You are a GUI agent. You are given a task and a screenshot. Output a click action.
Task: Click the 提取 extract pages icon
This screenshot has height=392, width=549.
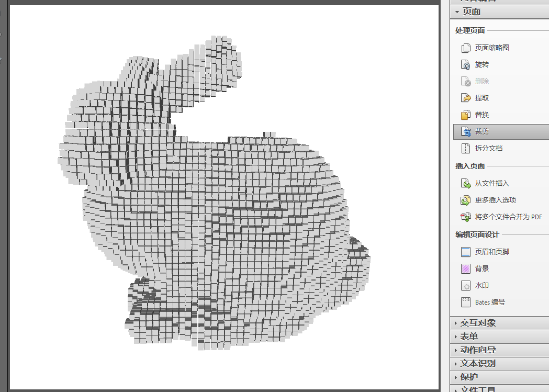pyautogui.click(x=466, y=98)
